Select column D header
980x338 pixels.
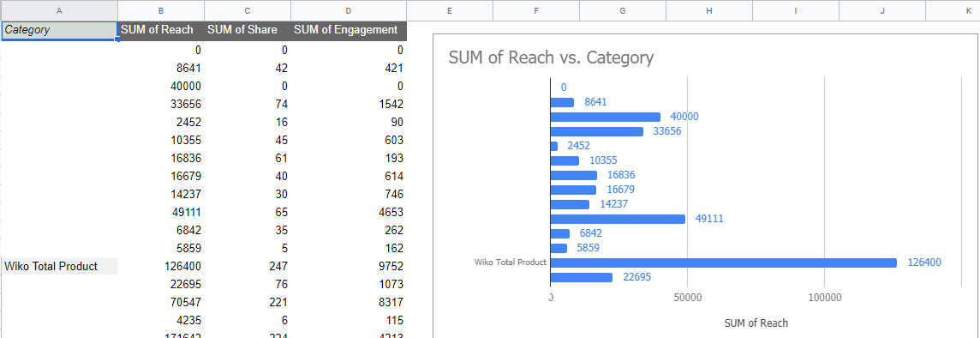click(349, 10)
